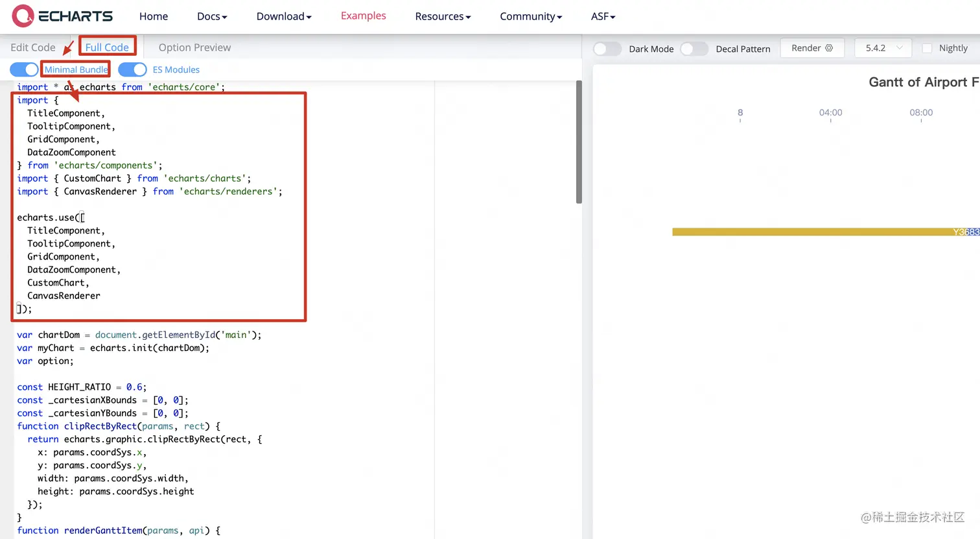The width and height of the screenshot is (980, 539).
Task: Toggle the Minimal Bundle switch
Action: (x=24, y=69)
